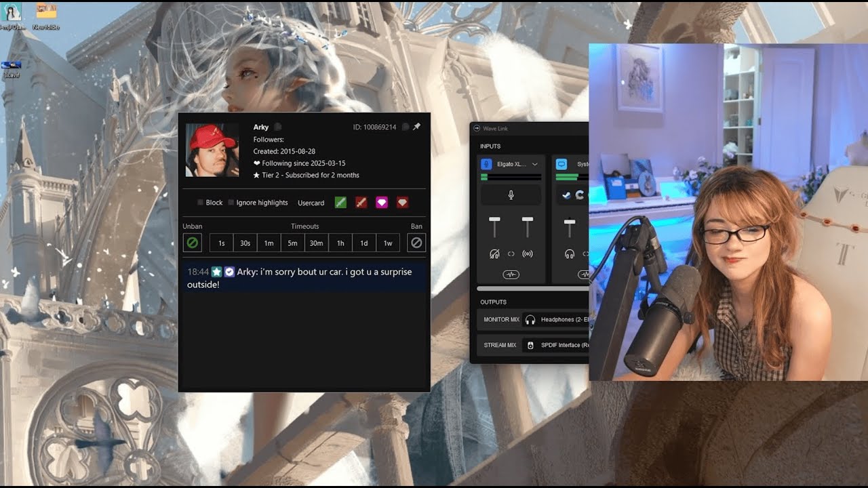Open Arky's profile picture
868x488 pixels.
pos(212,150)
